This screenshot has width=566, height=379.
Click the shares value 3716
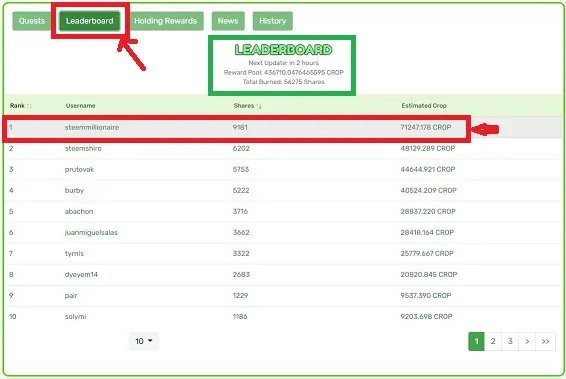(240, 211)
